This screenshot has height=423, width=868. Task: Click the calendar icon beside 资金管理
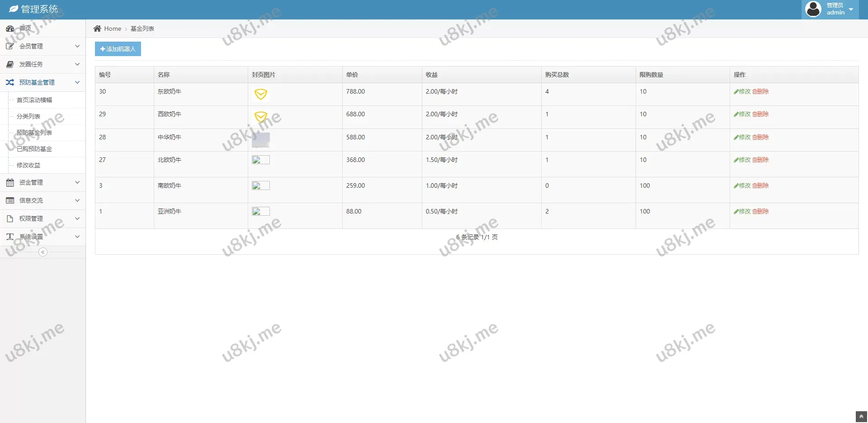click(10, 182)
